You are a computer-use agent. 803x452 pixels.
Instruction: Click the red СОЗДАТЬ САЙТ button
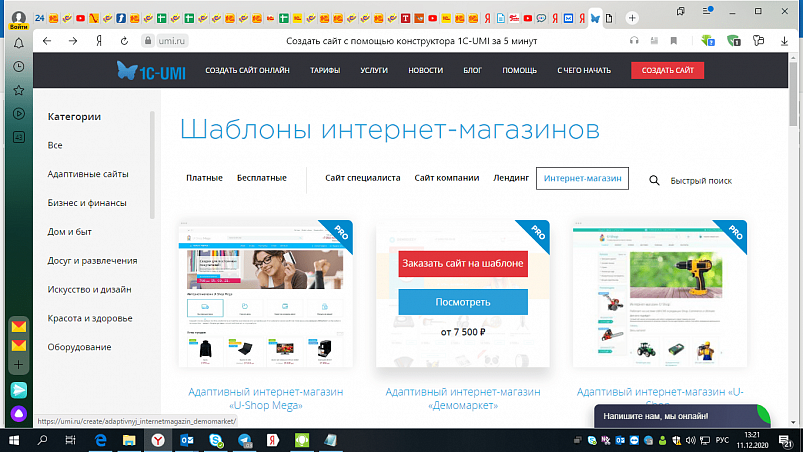pyautogui.click(x=667, y=70)
